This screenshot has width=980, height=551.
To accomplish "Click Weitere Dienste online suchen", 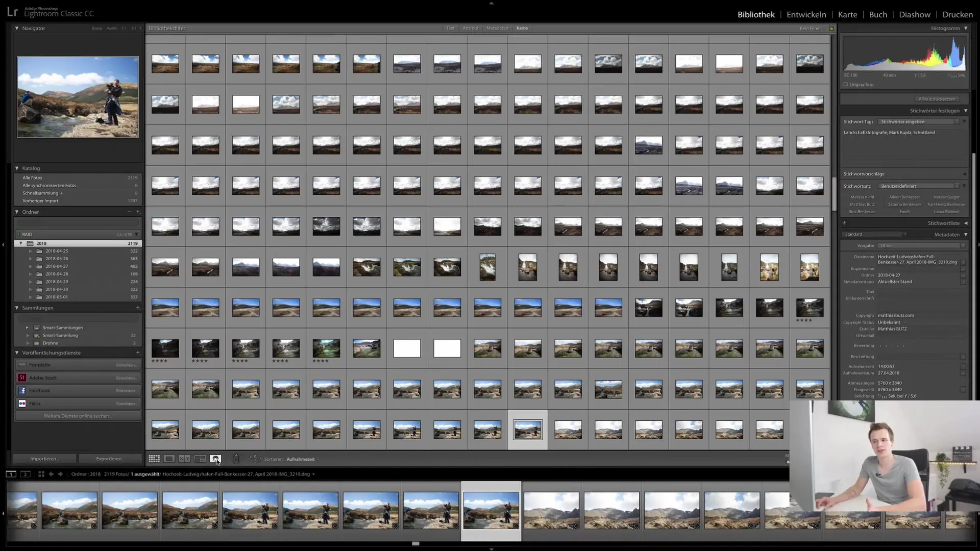I will pos(78,416).
